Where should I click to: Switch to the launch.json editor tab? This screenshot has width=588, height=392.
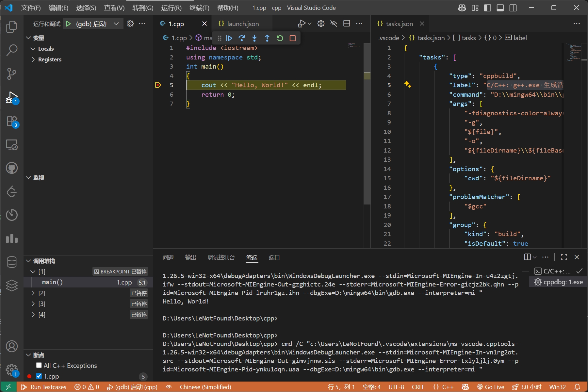coord(242,24)
